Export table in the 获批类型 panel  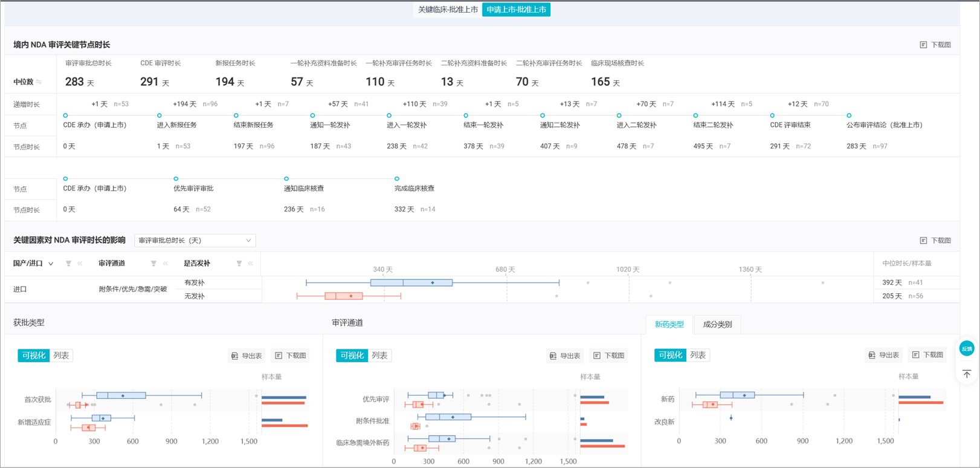(247, 356)
